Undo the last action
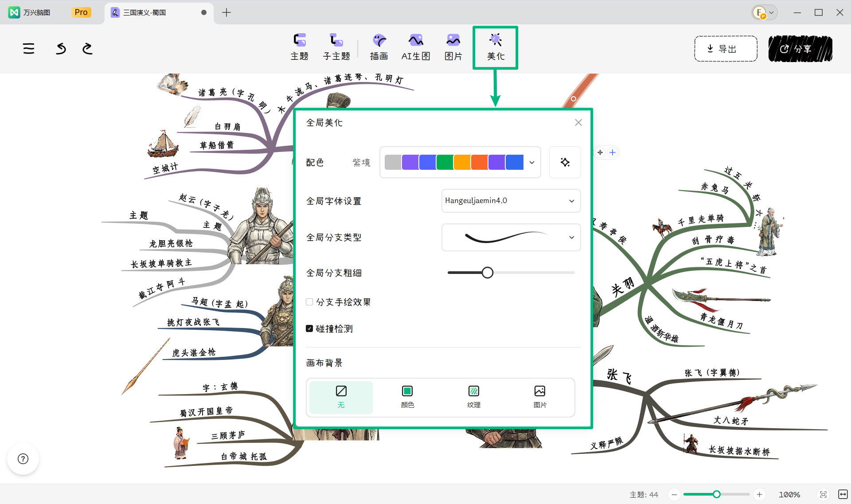 pyautogui.click(x=61, y=48)
